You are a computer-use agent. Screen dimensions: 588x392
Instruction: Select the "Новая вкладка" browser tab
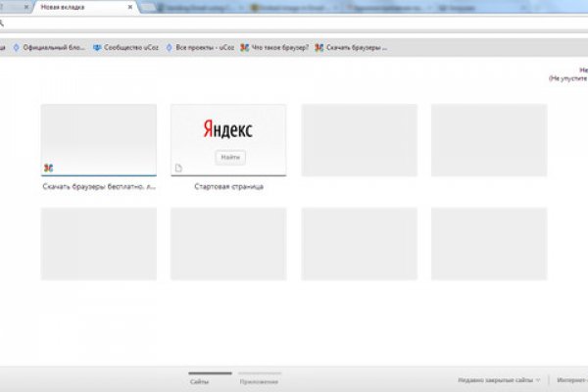(x=78, y=7)
